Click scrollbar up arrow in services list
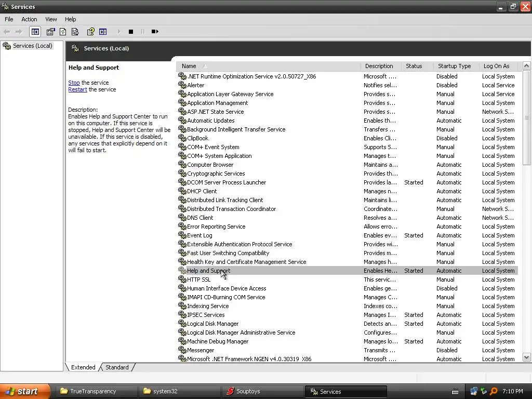 pyautogui.click(x=527, y=66)
